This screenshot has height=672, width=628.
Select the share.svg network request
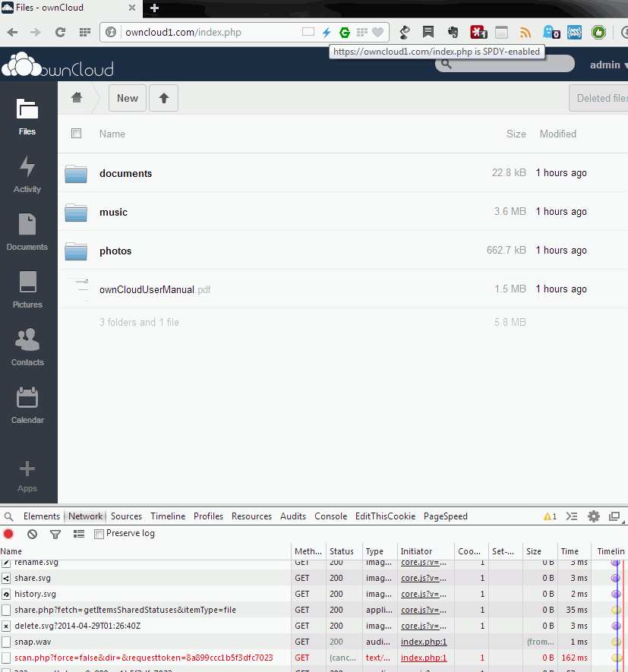314,578
